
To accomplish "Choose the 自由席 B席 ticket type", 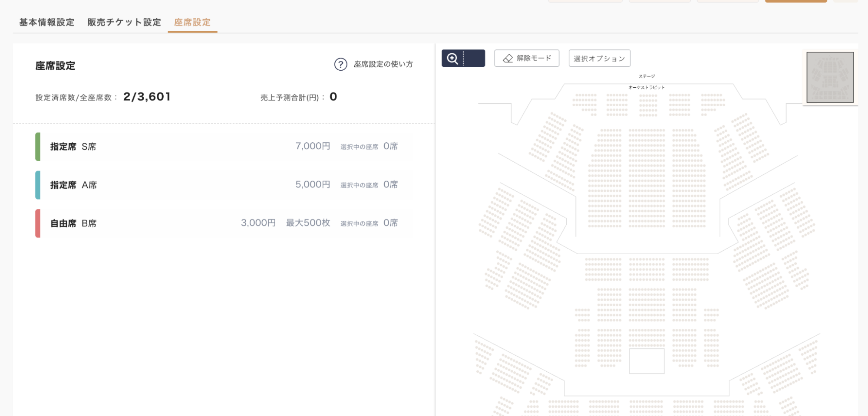I will click(x=73, y=223).
